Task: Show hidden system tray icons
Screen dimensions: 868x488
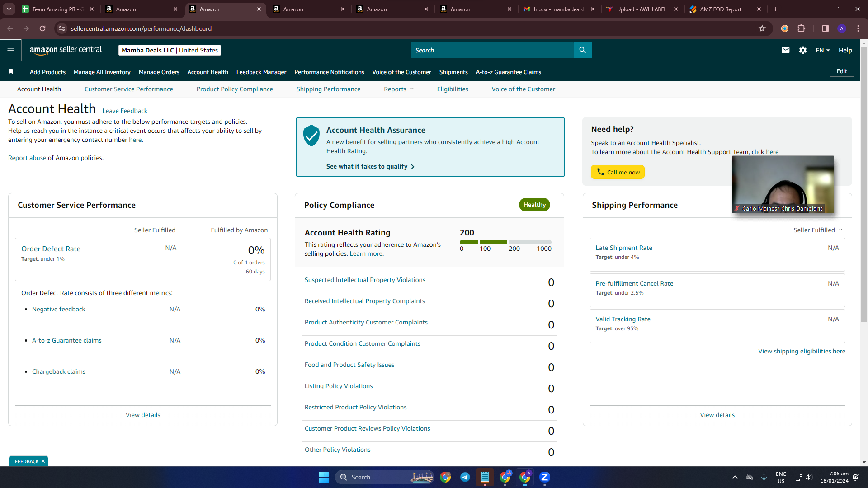Action: 735,477
